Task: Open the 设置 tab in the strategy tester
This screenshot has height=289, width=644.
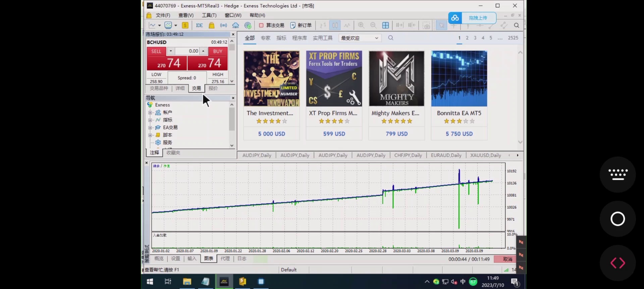Action: click(x=176, y=259)
